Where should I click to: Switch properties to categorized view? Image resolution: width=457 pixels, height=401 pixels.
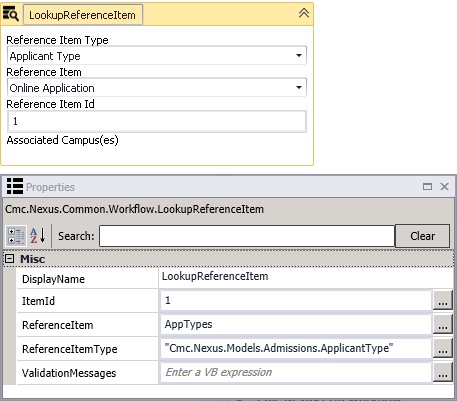tap(16, 236)
